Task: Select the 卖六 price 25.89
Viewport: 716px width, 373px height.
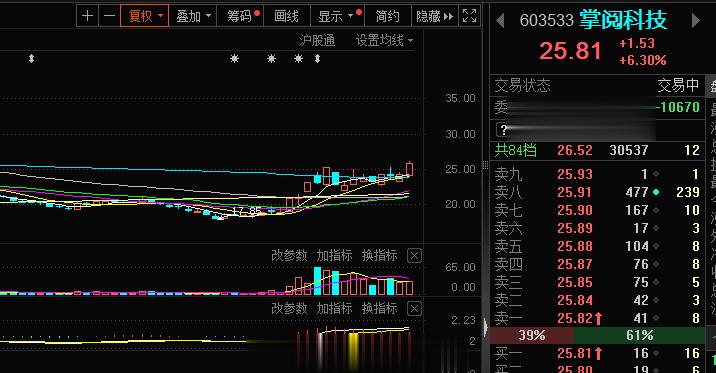Action: click(x=574, y=228)
